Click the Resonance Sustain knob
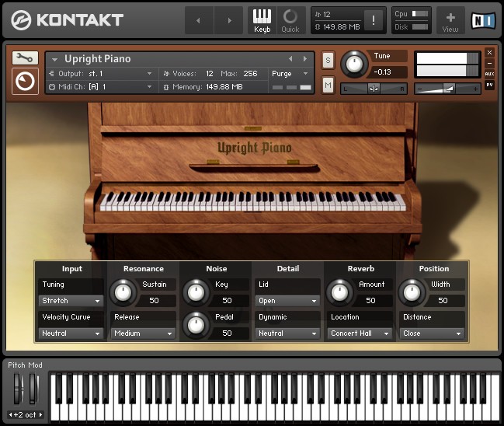 pyautogui.click(x=123, y=292)
